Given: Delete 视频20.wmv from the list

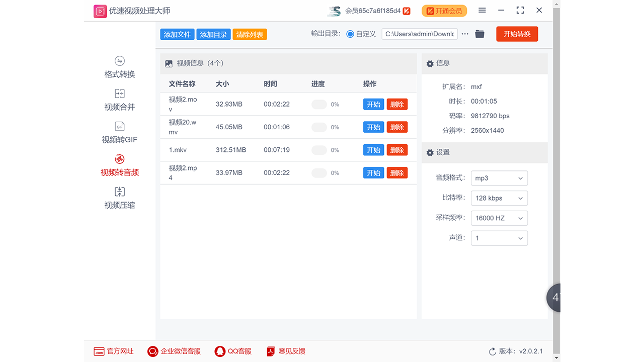Looking at the screenshot, I should [397, 127].
